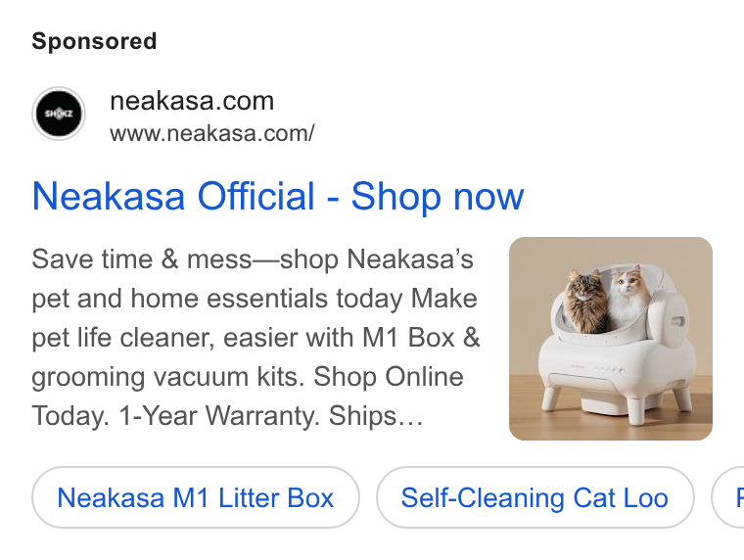The height and width of the screenshot is (560, 744).
Task: Select the Neakasa M1 Litter Box chip
Action: tap(196, 497)
